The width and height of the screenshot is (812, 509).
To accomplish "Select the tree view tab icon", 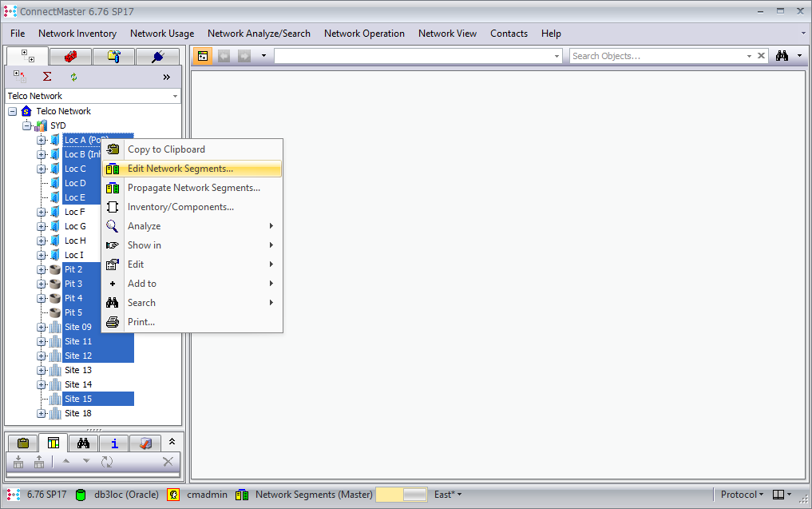I will [x=27, y=56].
